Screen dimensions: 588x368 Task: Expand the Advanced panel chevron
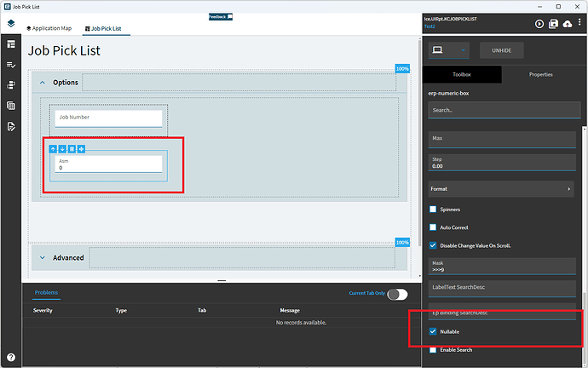coord(43,258)
